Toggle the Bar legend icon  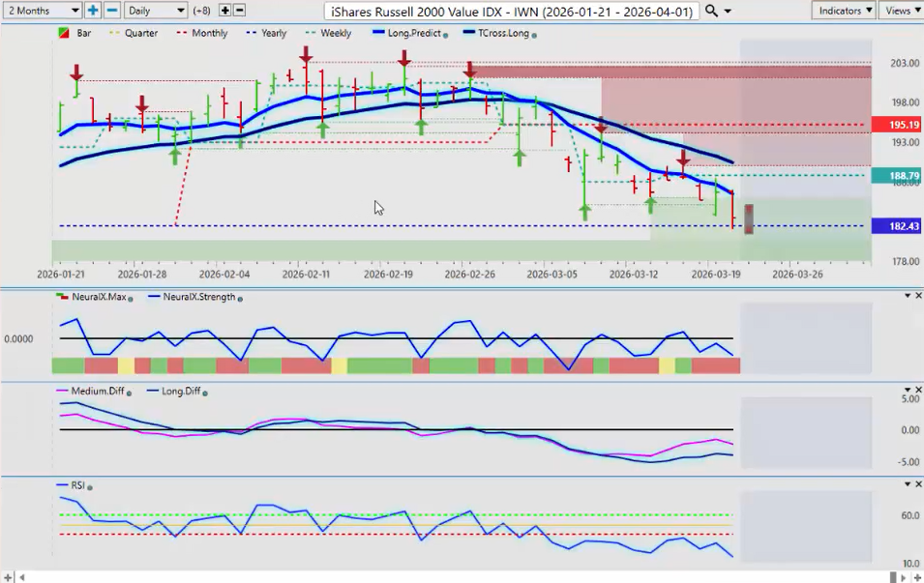tap(64, 33)
